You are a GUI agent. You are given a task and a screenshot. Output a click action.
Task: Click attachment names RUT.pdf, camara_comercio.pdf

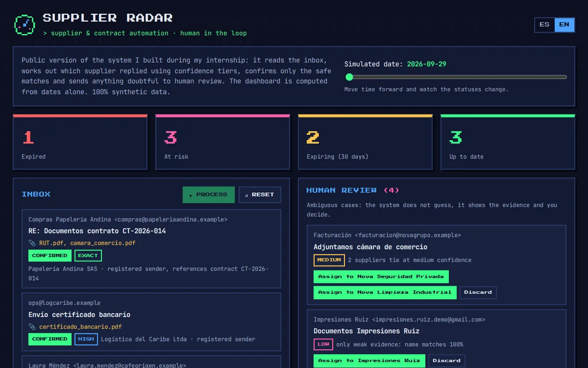[x=87, y=243]
